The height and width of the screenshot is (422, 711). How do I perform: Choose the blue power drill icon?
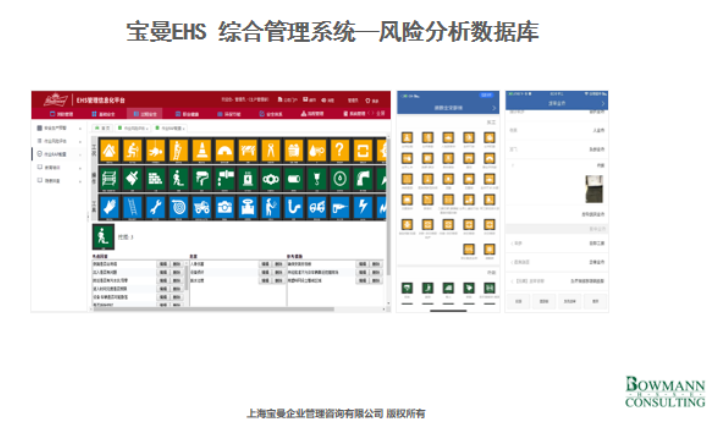(339, 208)
